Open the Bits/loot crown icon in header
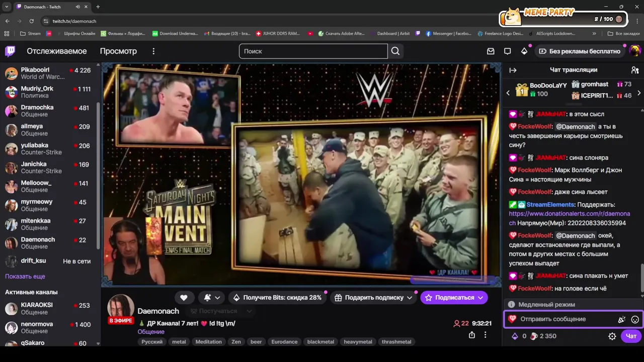644x362 pixels. (524, 51)
